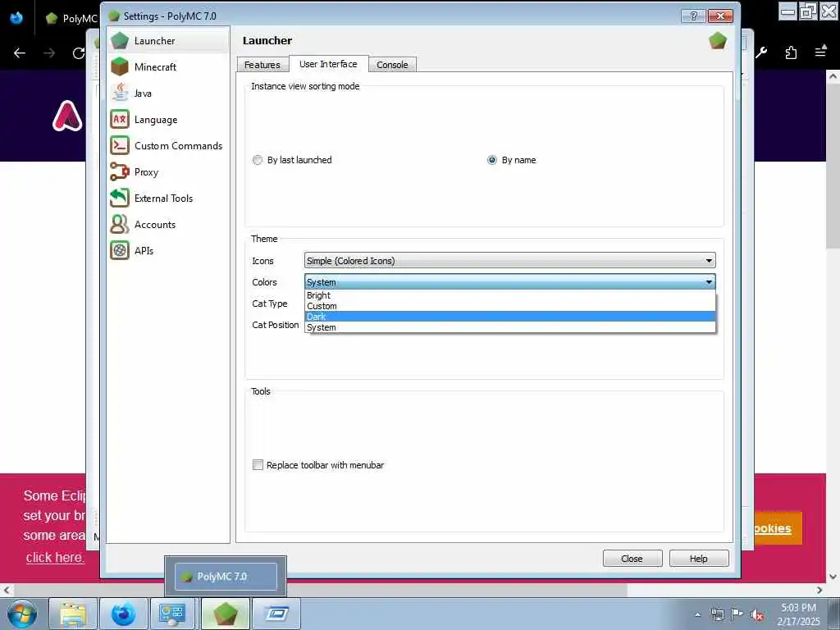The image size is (840, 630).
Task: Click the Colors label
Action: [x=264, y=282]
